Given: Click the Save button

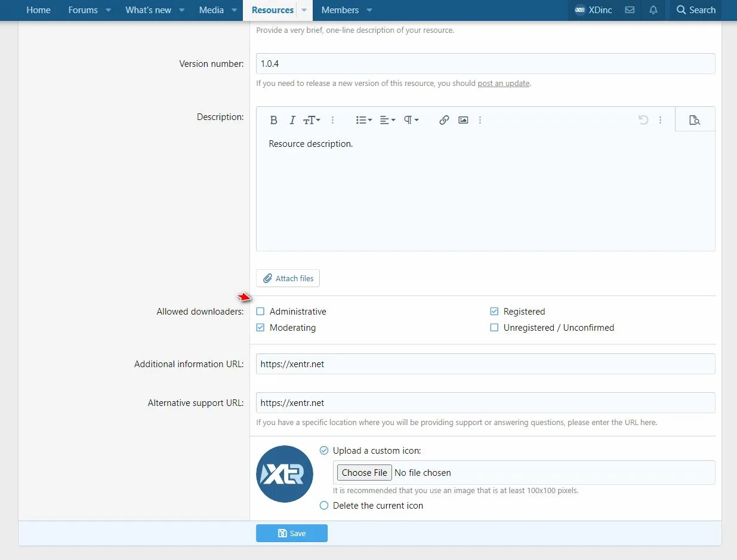Looking at the screenshot, I should tap(292, 533).
